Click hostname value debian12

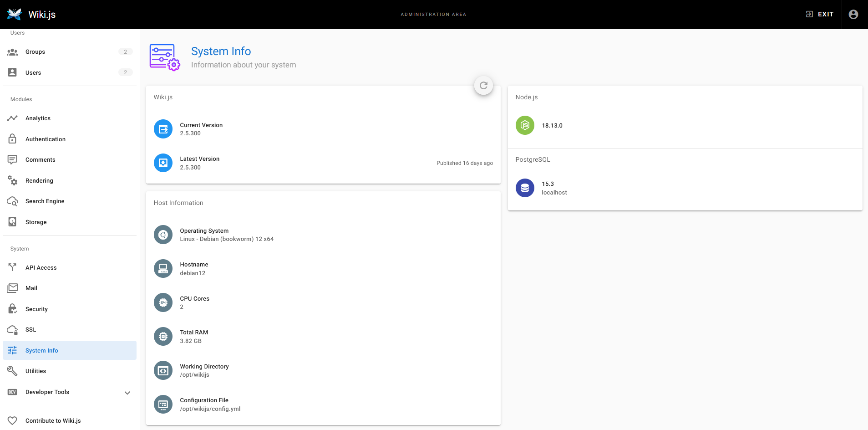[x=193, y=273]
